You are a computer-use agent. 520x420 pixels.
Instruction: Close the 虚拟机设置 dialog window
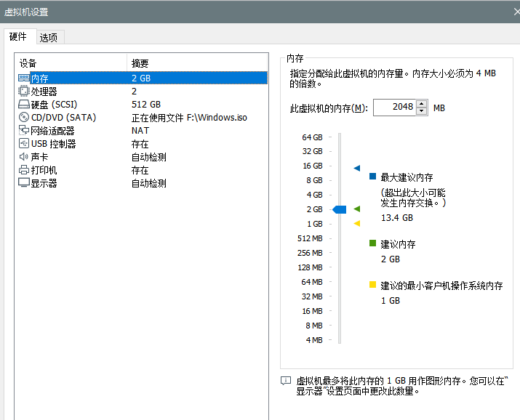(516, 12)
